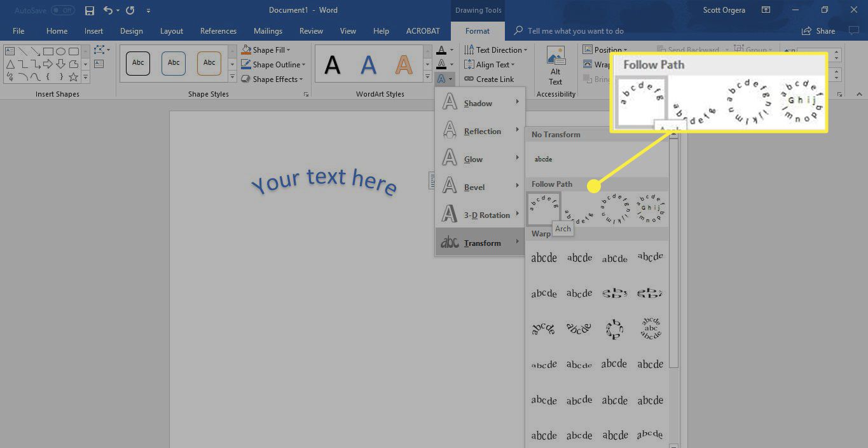Choose the Glow text effect
This screenshot has width=868, height=448.
pyautogui.click(x=473, y=159)
